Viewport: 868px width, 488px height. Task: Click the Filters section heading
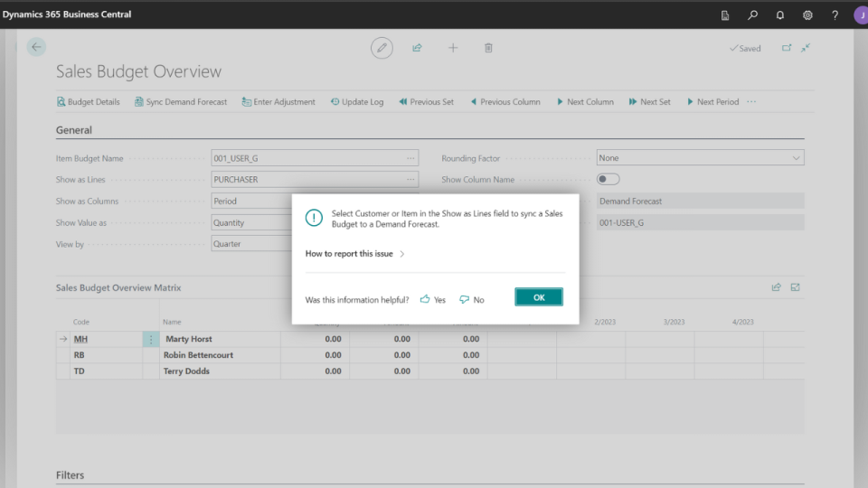click(x=70, y=475)
